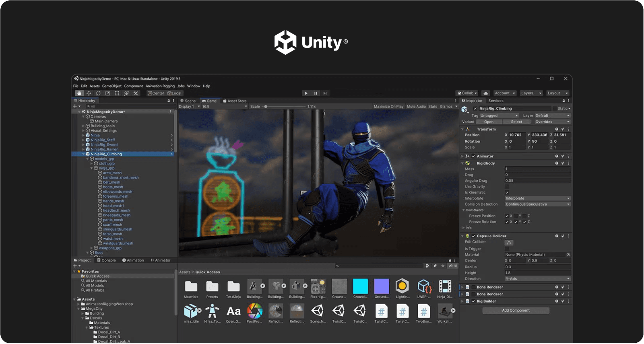Select the combined Transform tool
644x344 pixels.
(126, 93)
